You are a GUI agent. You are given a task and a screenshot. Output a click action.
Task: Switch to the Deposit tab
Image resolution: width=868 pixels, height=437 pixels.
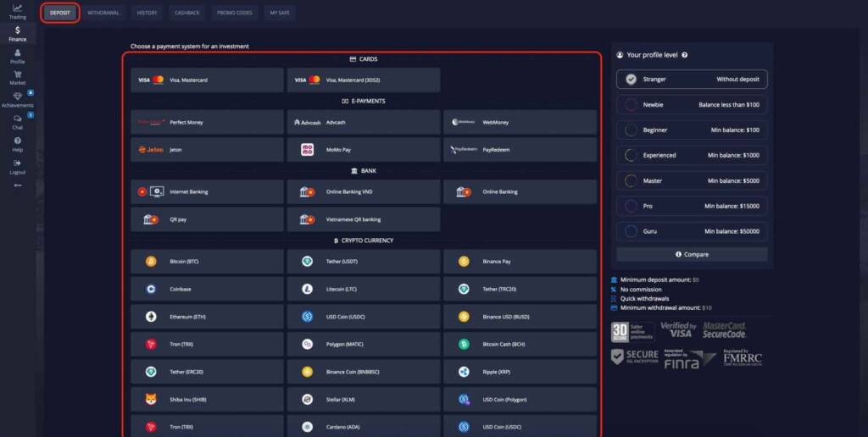coord(60,13)
